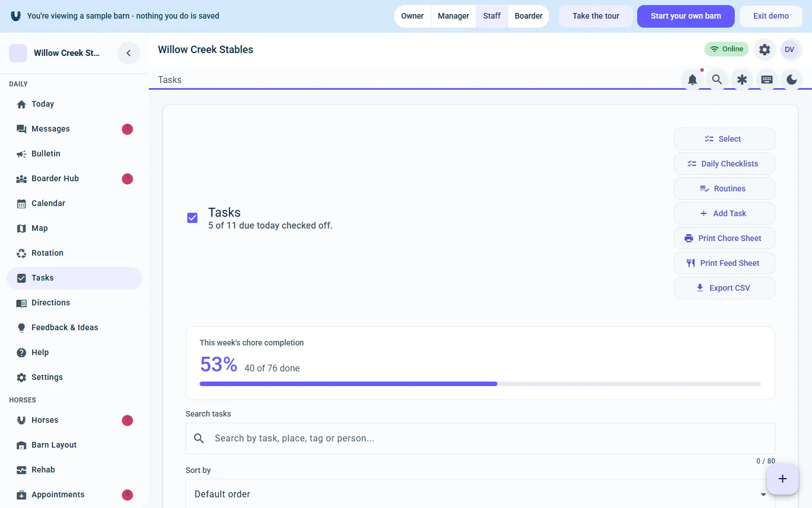Open the keyboard shortcuts icon
Image resolution: width=812 pixels, height=508 pixels.
coord(767,80)
